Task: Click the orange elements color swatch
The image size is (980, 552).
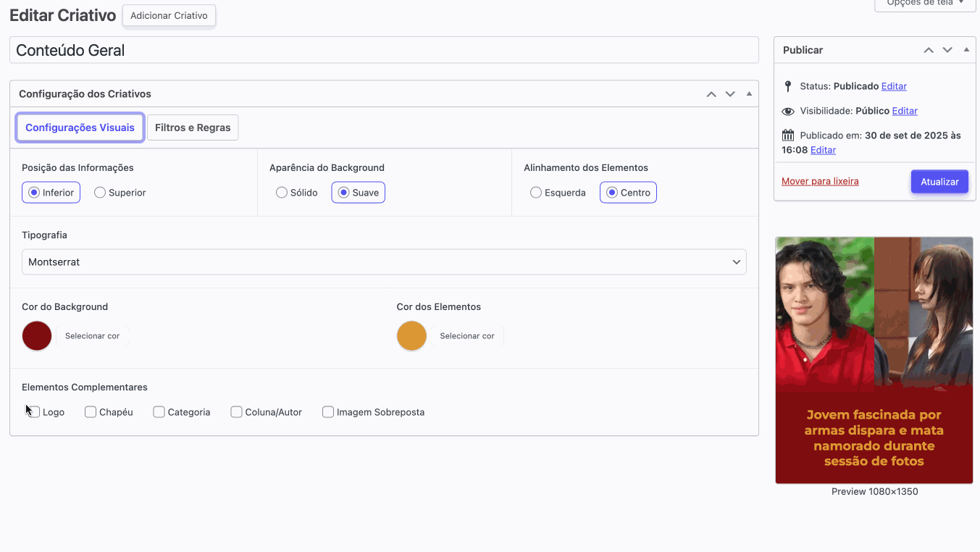Action: click(x=411, y=336)
